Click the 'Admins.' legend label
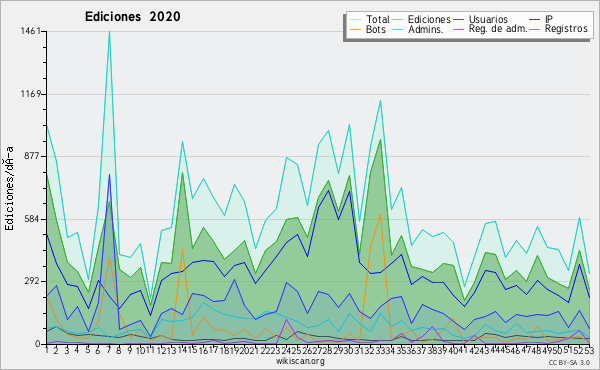The image size is (600, 370). tap(426, 29)
